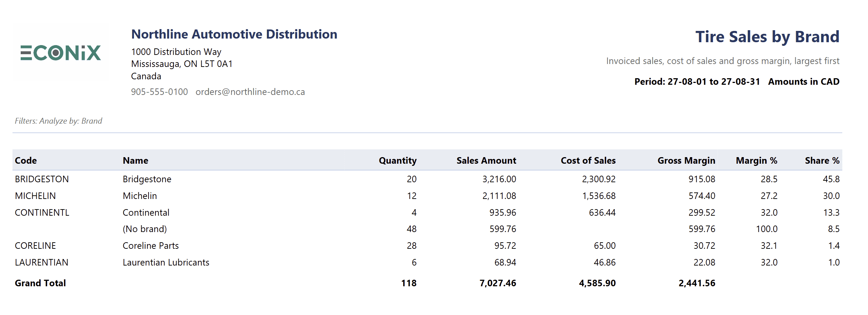Click Bridgestone share value 45.8
This screenshot has width=868, height=315.
pyautogui.click(x=831, y=179)
